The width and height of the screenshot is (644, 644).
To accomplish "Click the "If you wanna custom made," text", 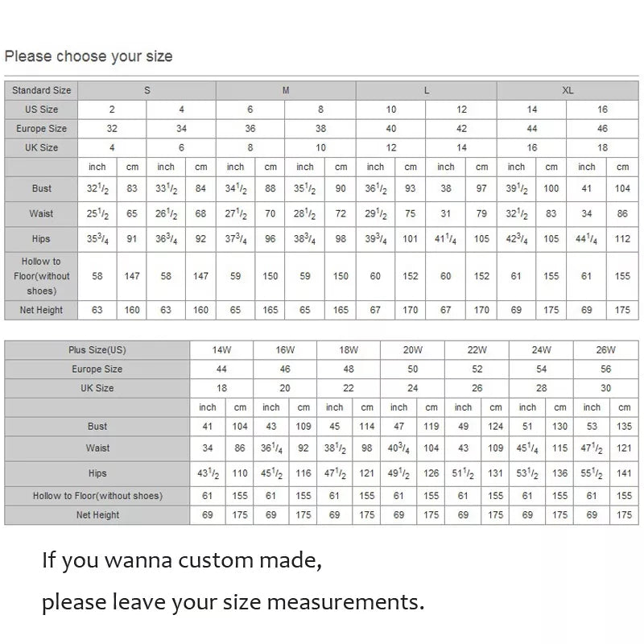I will click(182, 560).
